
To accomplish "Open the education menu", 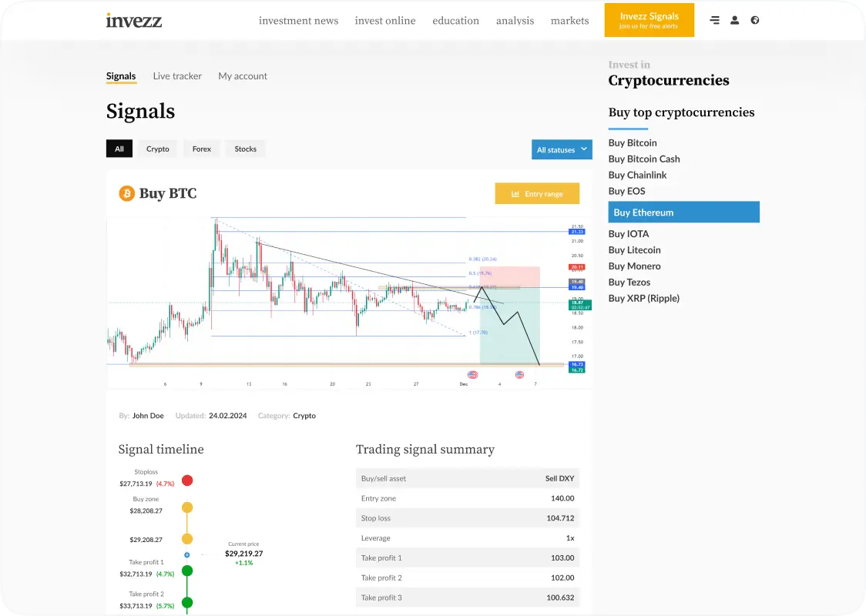I will [x=455, y=21].
